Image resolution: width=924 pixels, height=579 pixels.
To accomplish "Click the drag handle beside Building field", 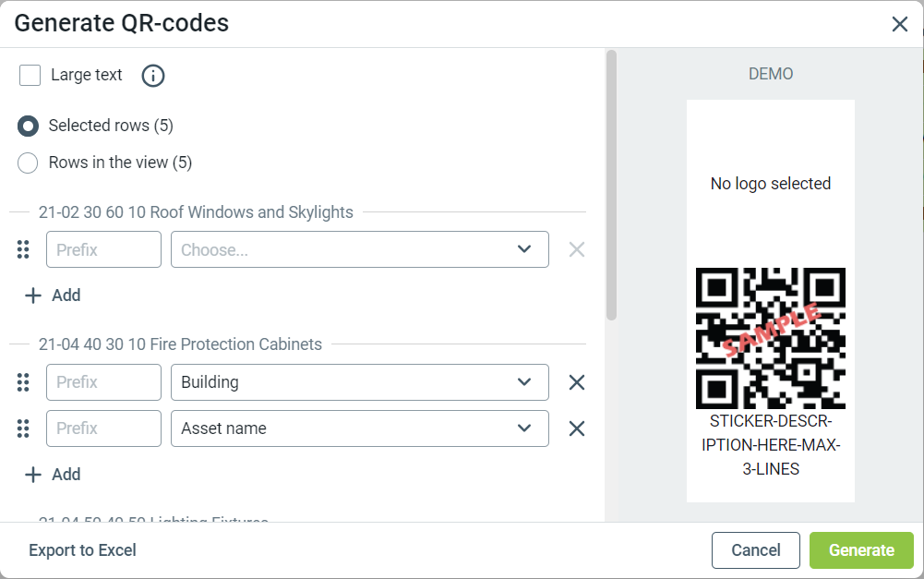I will 24,382.
